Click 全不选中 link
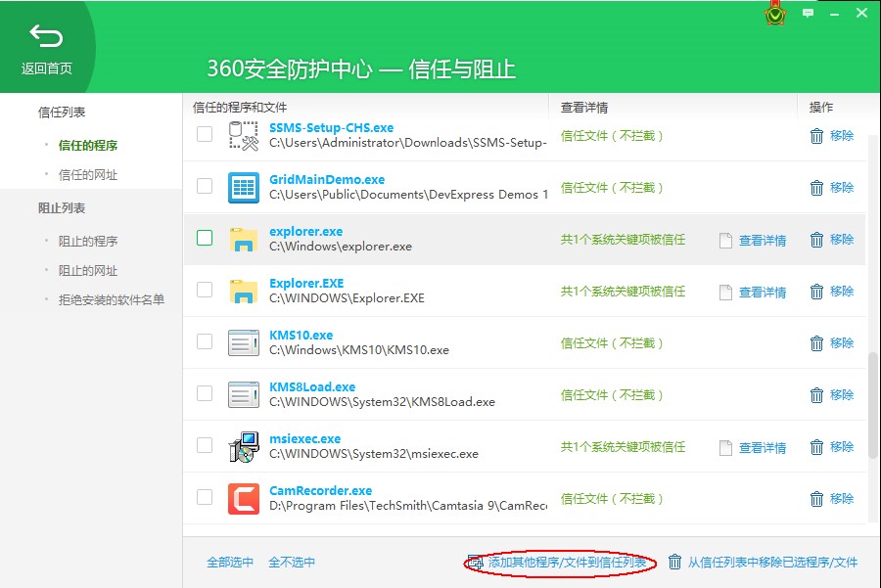The height and width of the screenshot is (588, 881). [x=292, y=563]
